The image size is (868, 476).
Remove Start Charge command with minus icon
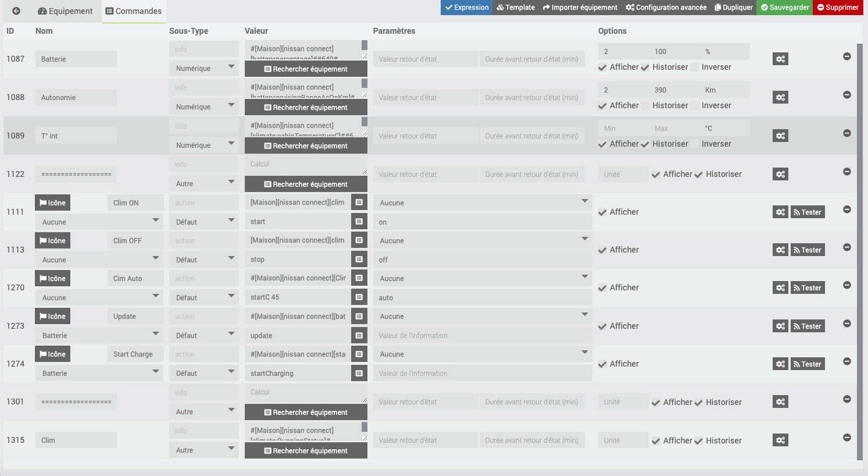click(x=847, y=361)
